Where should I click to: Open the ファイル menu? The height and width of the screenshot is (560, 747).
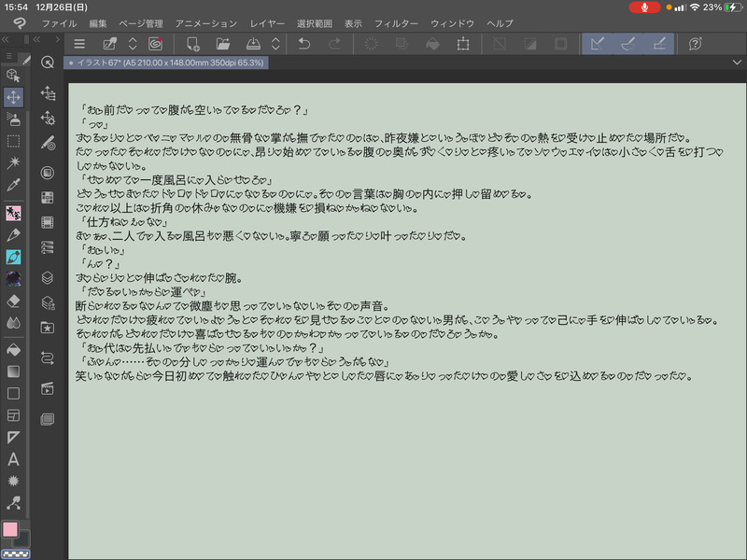click(x=59, y=23)
